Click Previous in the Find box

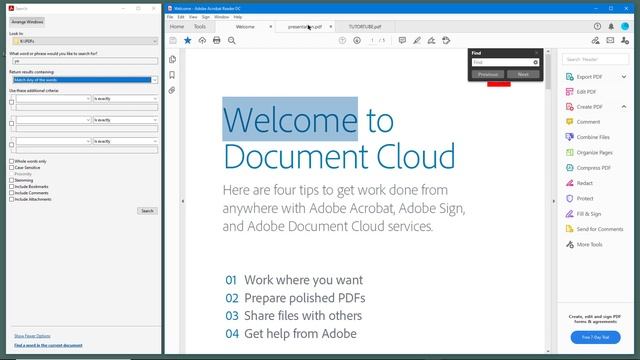click(x=488, y=74)
